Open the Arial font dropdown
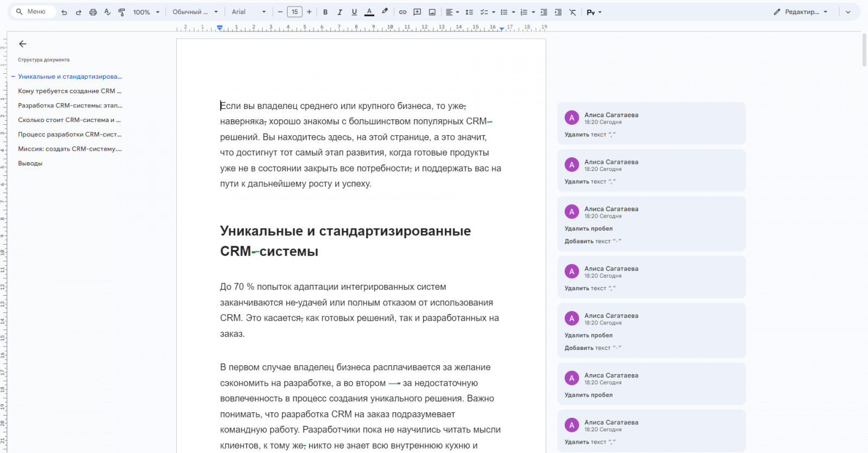 [x=249, y=12]
